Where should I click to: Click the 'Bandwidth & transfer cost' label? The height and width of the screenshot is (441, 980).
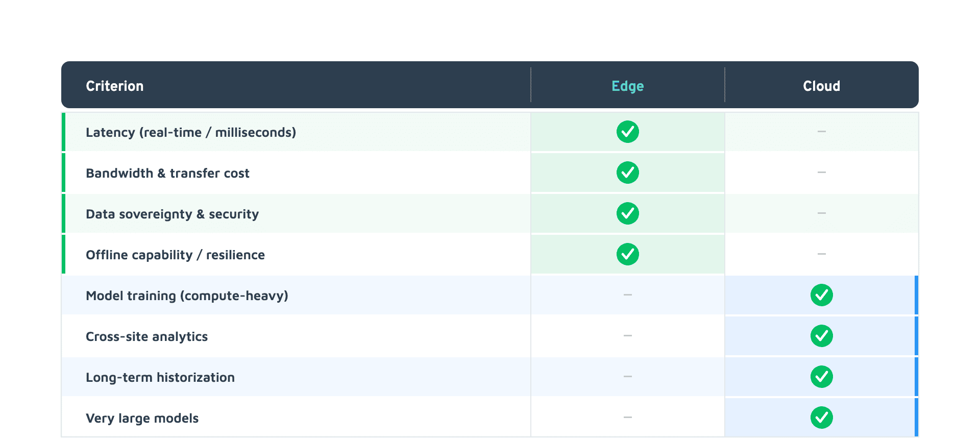pos(167,173)
